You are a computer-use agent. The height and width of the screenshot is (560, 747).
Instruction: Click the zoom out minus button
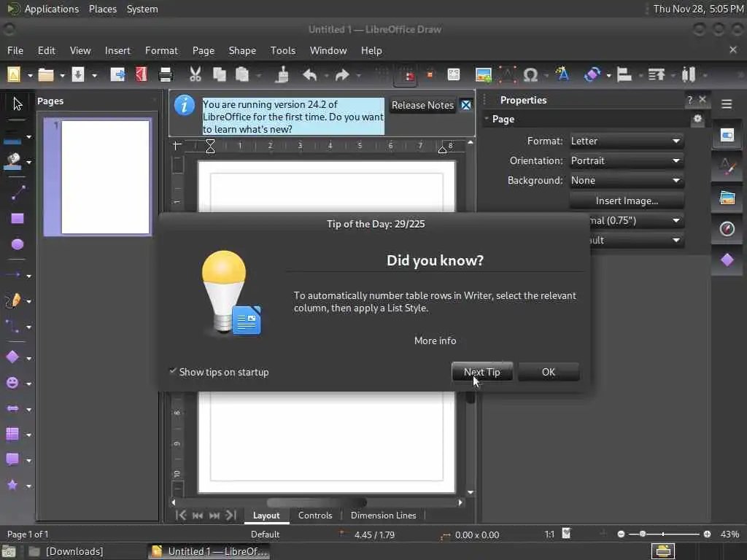(x=621, y=534)
